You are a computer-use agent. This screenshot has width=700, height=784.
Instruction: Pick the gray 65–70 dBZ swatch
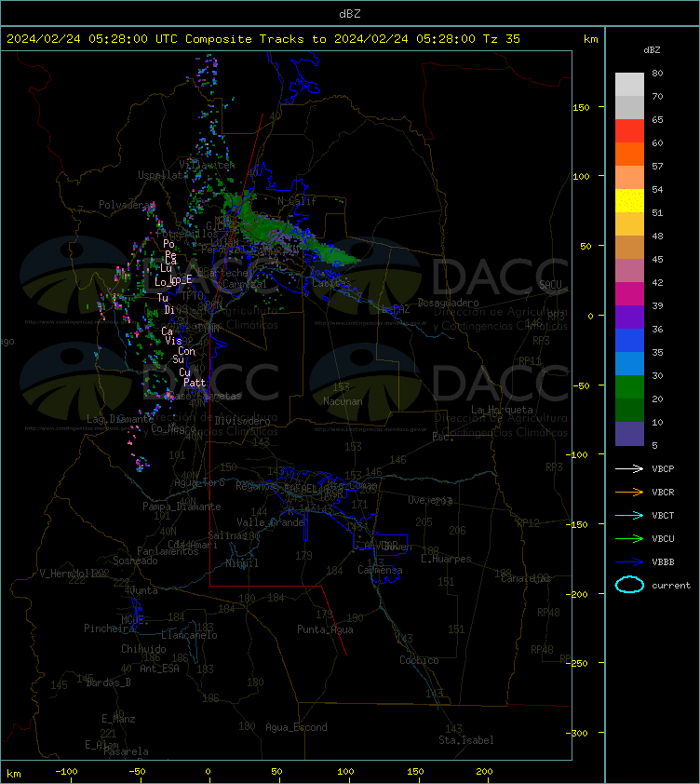click(x=629, y=107)
